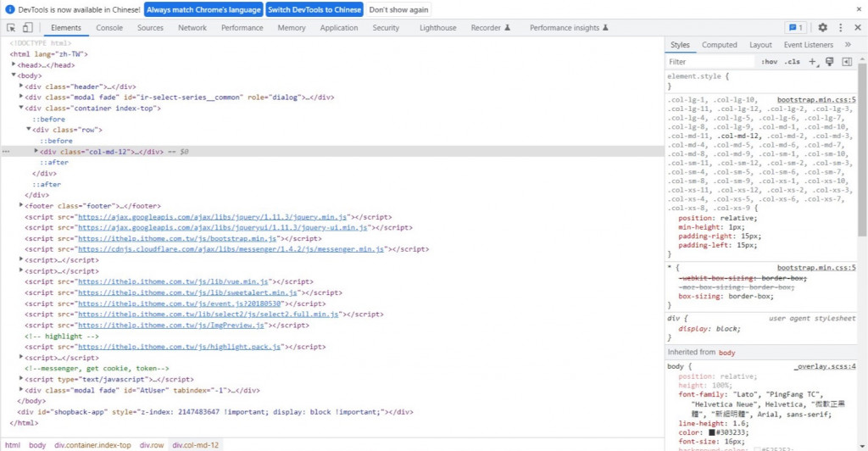Open DevTools settings gear
The width and height of the screenshot is (868, 451).
(x=822, y=28)
